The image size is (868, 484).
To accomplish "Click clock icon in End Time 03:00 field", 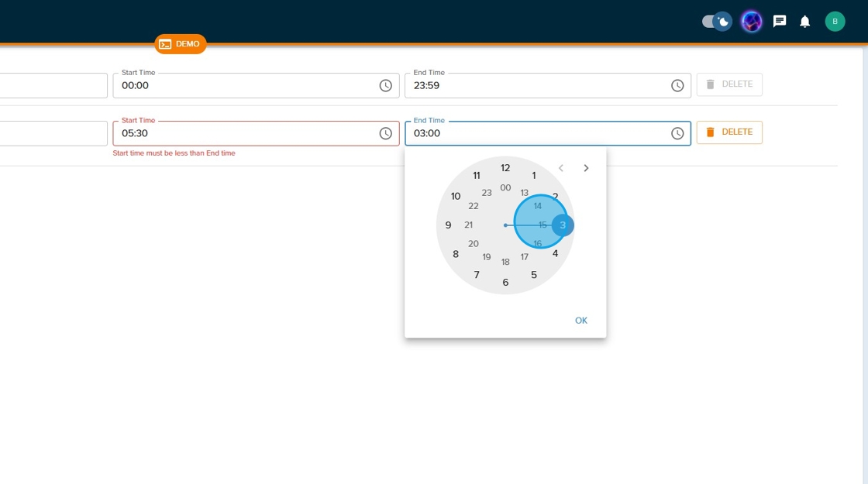I will pos(677,134).
